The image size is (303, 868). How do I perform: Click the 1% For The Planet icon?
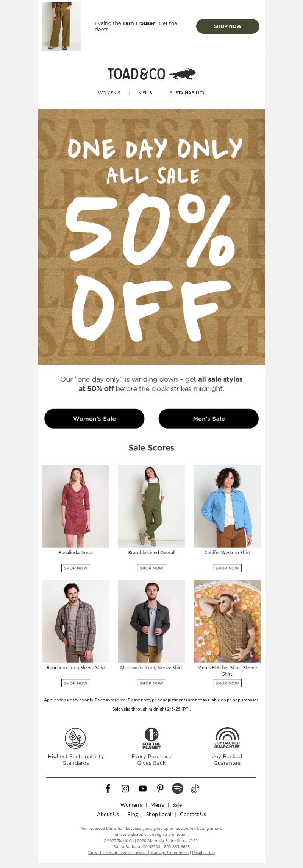(151, 739)
